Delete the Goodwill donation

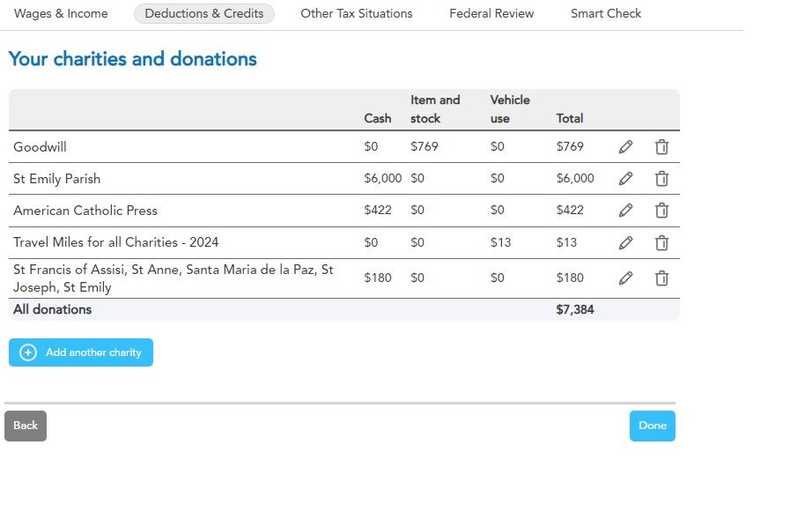pyautogui.click(x=661, y=146)
